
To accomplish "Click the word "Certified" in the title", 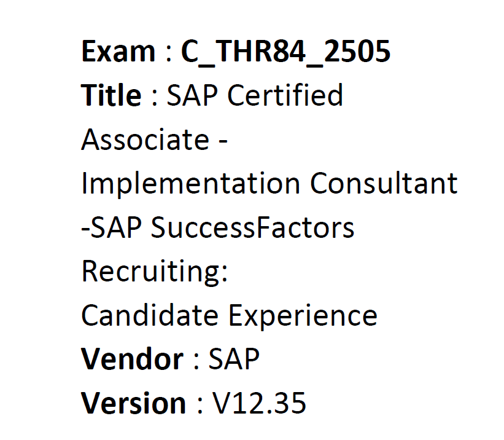I will pos(285,96).
